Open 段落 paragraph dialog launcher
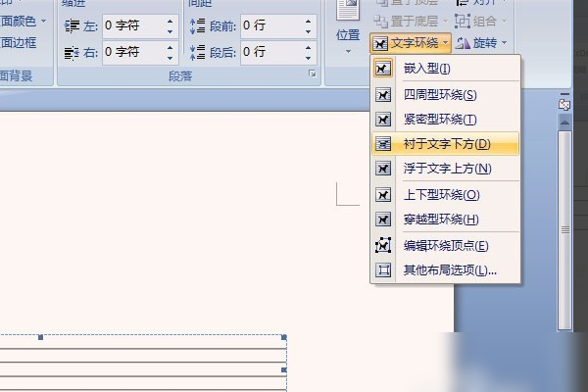Screen dimensions: 588x392 click(312, 73)
